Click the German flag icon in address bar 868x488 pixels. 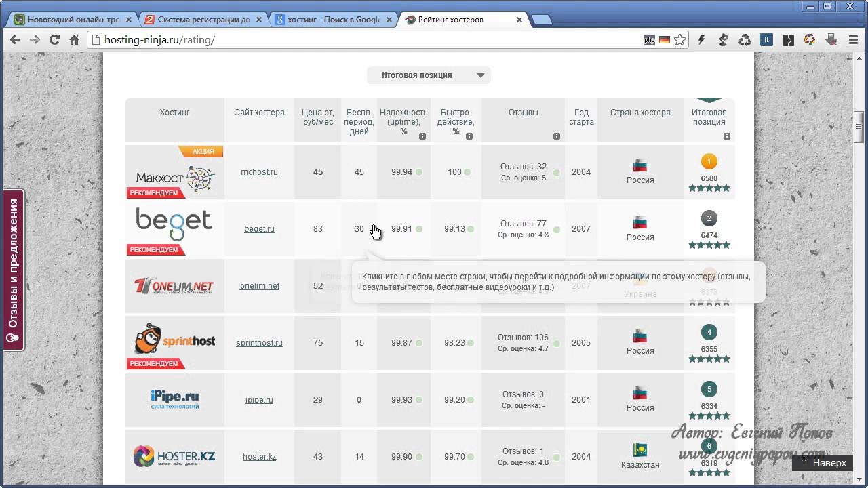pyautogui.click(x=665, y=40)
